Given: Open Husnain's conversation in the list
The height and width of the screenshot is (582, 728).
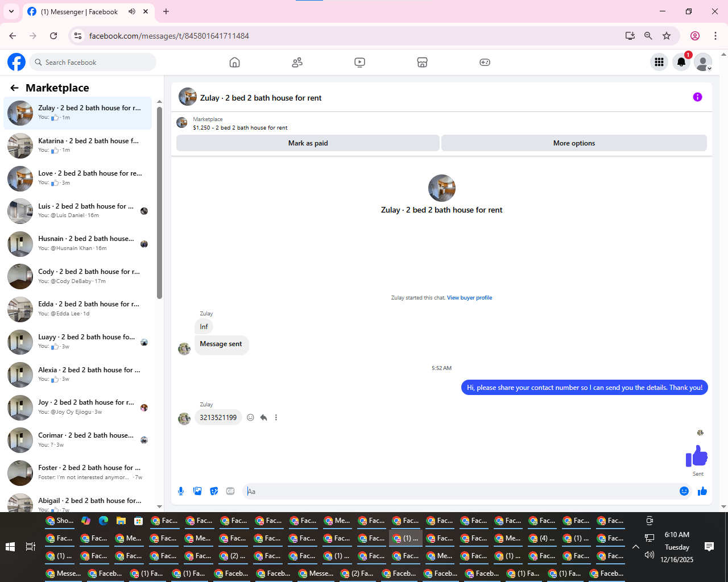Looking at the screenshot, I should pos(78,244).
